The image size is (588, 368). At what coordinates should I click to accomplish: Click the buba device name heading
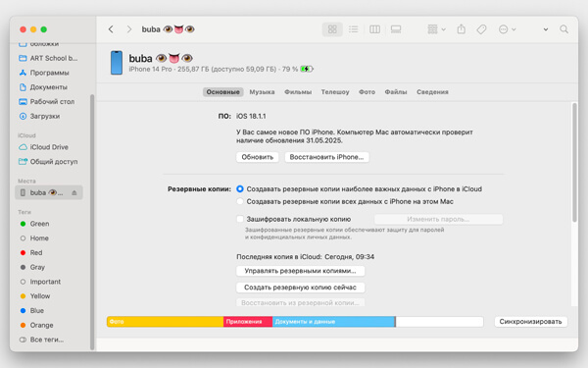coord(161,58)
